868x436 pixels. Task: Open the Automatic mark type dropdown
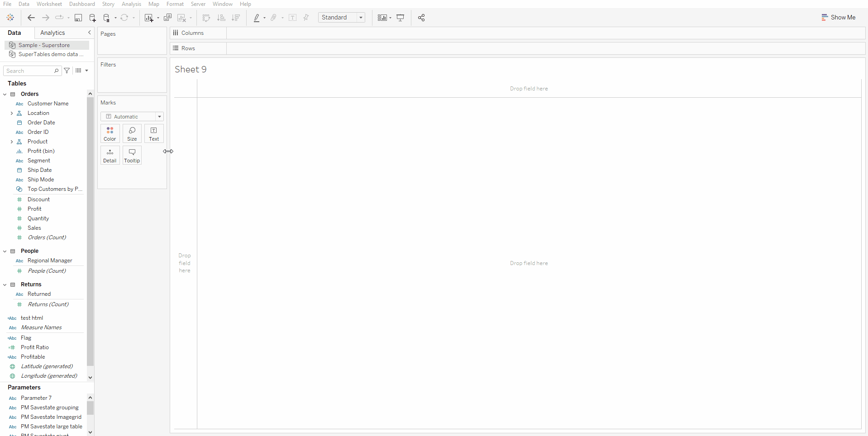click(132, 117)
